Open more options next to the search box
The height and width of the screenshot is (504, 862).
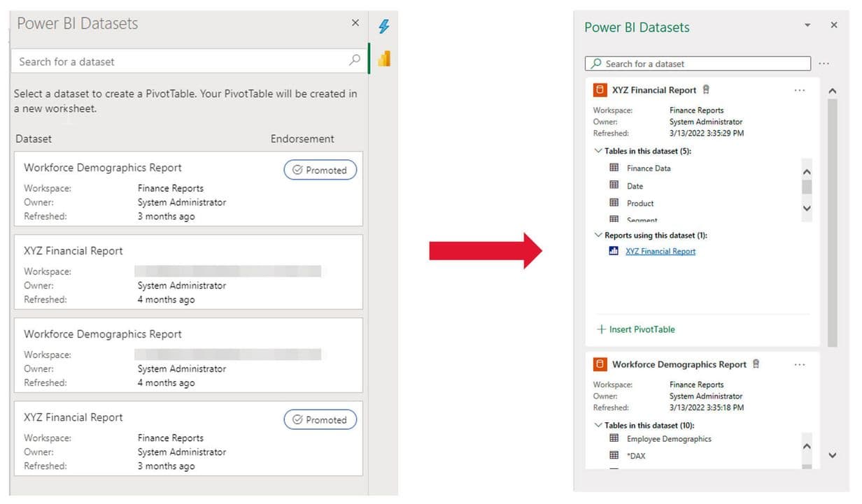point(824,64)
